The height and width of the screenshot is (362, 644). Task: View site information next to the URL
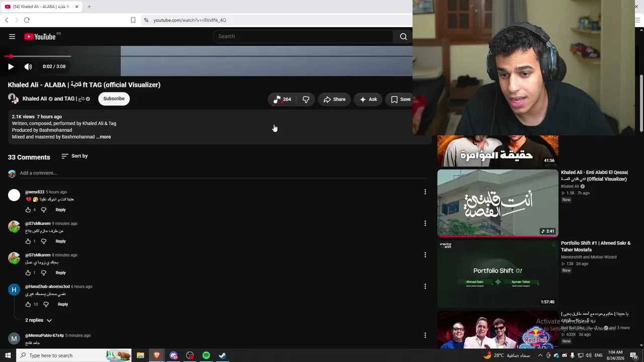pos(146,20)
